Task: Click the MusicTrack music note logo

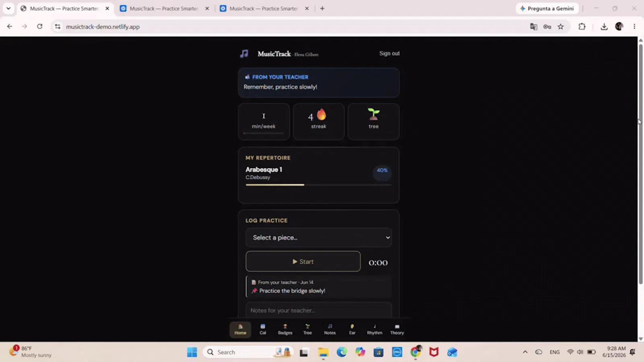Action: 244,53
